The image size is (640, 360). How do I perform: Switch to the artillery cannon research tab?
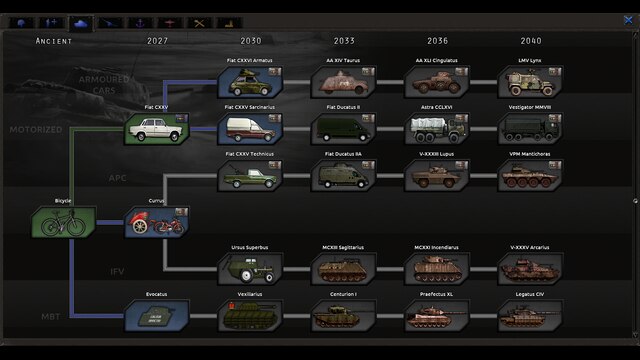coord(110,23)
